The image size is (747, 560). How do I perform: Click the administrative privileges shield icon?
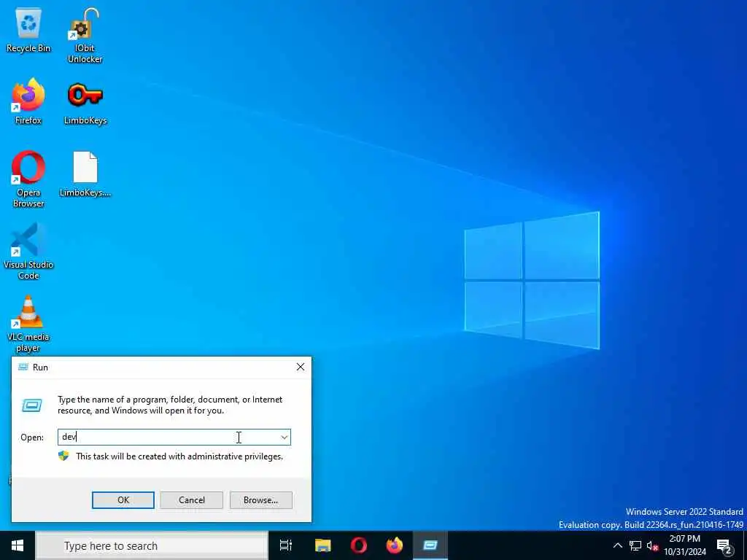coord(63,456)
